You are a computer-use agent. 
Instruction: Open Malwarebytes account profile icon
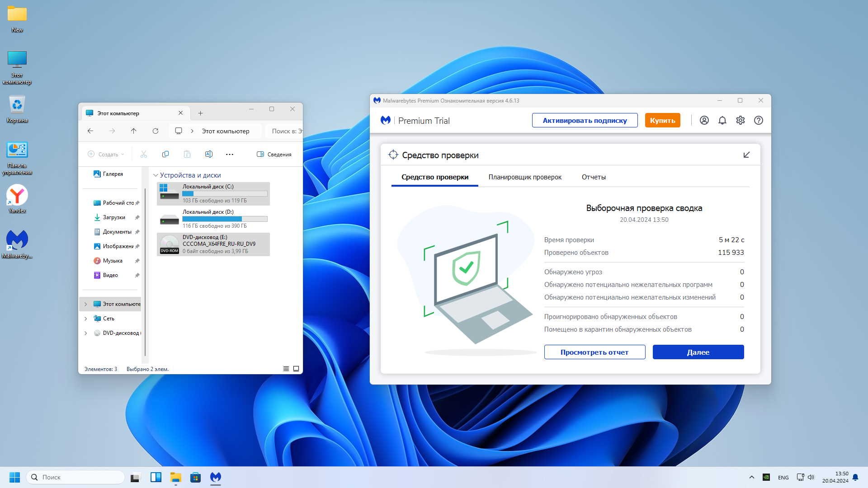(704, 120)
